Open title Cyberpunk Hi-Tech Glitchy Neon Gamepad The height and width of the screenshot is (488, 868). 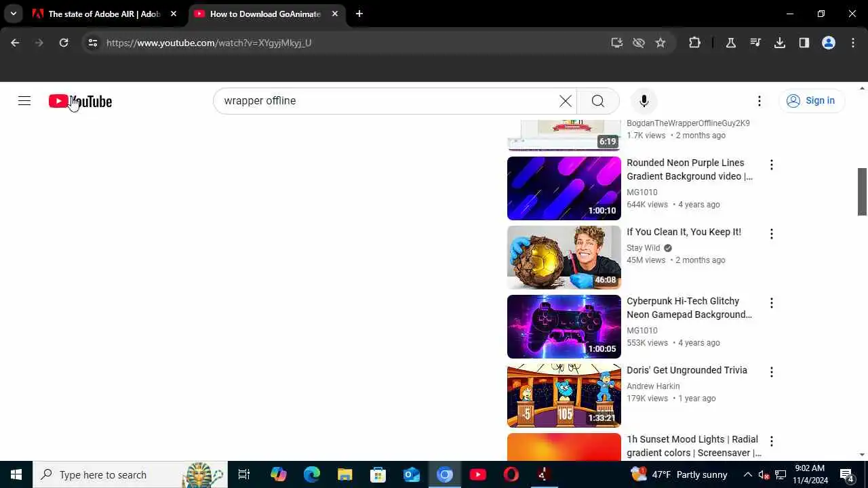click(x=689, y=308)
